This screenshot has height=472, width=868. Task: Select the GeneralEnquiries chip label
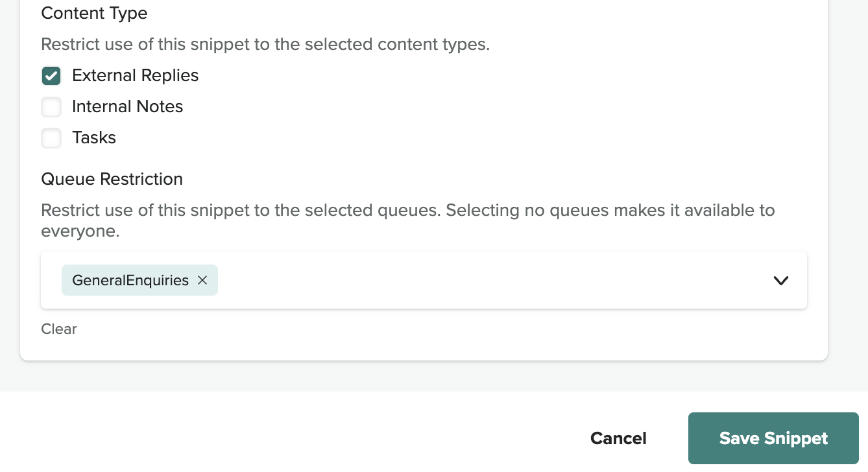[x=130, y=280]
